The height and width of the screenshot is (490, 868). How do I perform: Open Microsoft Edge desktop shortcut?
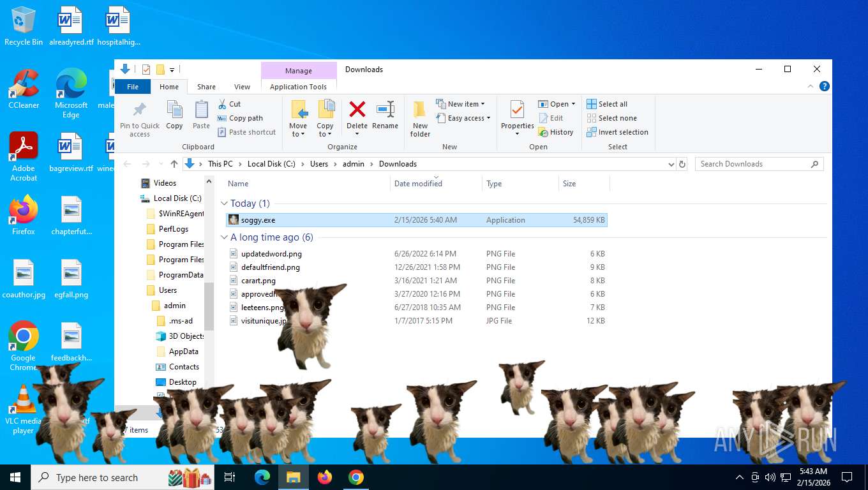click(x=71, y=93)
